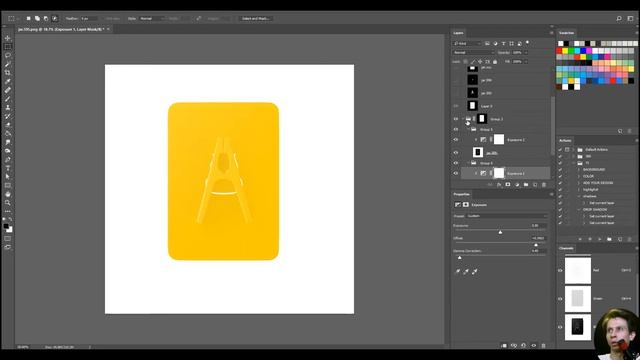Toggle layer filter switch in Layers panel
Screen dimensions: 640x360
pos(527,42)
